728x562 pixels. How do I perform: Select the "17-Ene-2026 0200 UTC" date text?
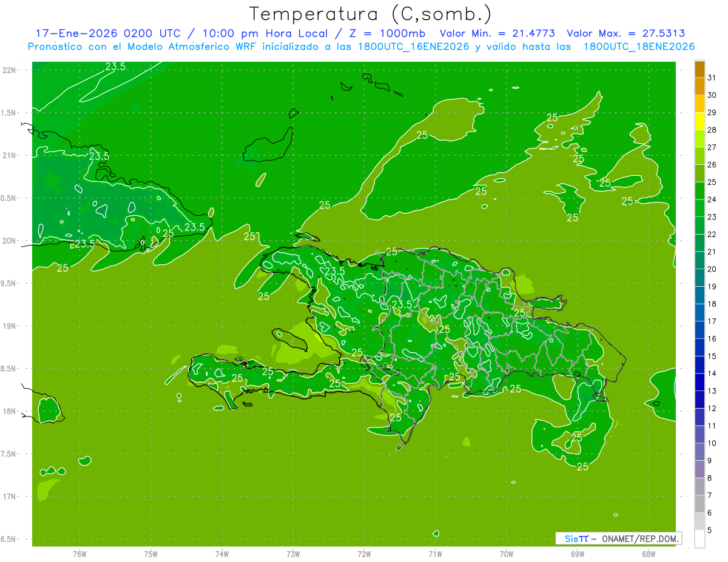[108, 33]
